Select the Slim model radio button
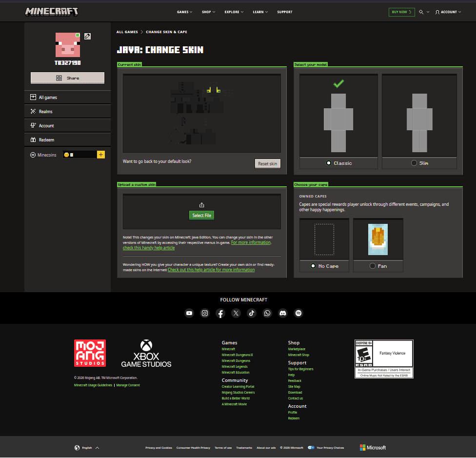This screenshot has width=476, height=458. 414,163
